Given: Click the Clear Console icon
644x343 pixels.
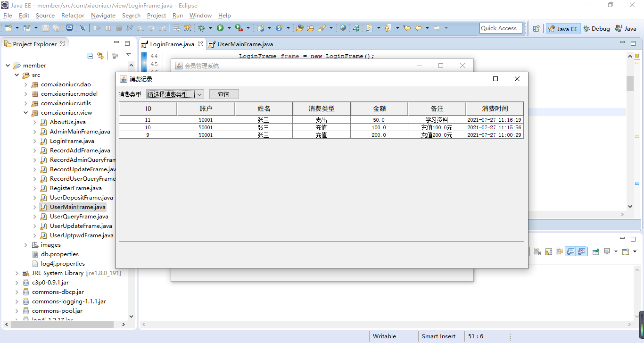Looking at the screenshot, I should [x=538, y=251].
